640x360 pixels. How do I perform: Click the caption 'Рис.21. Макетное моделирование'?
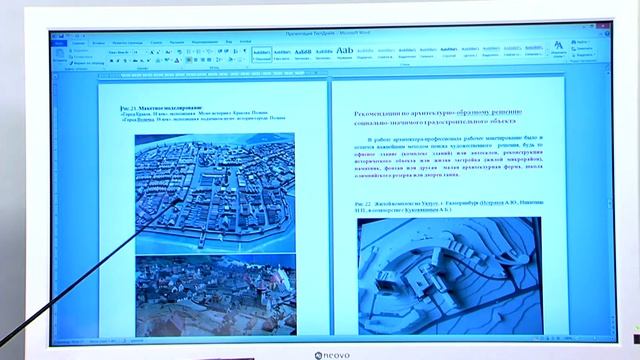[162, 108]
